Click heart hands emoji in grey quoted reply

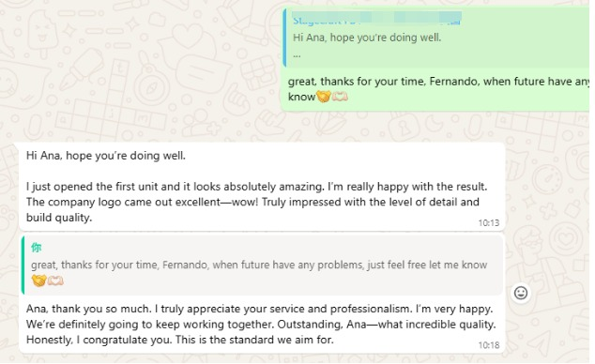(x=55, y=281)
